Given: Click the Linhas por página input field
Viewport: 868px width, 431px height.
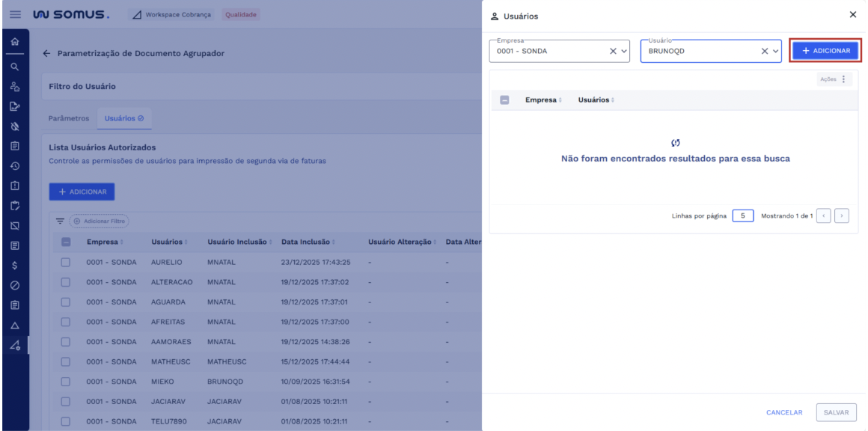Looking at the screenshot, I should click(742, 216).
